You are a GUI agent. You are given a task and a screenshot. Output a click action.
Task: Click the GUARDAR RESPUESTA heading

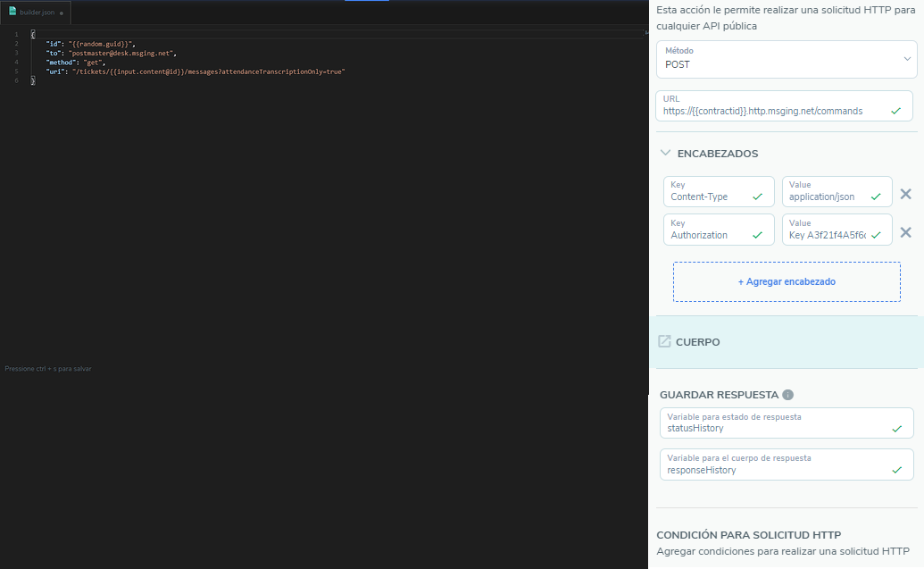(x=719, y=395)
